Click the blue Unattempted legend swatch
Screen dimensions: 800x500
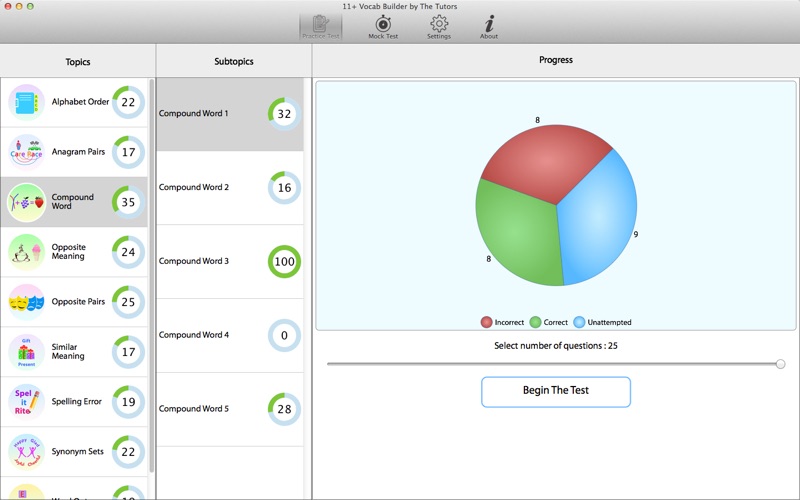(579, 322)
